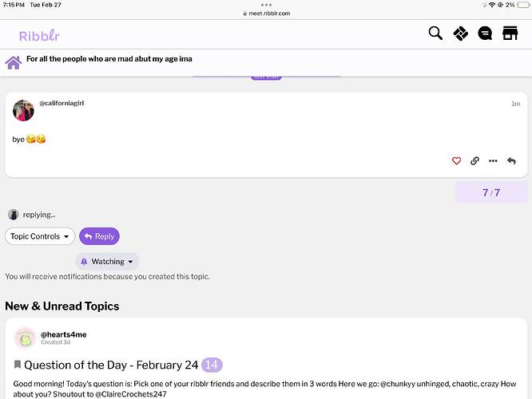Go home via purple house icon

[x=14, y=62]
